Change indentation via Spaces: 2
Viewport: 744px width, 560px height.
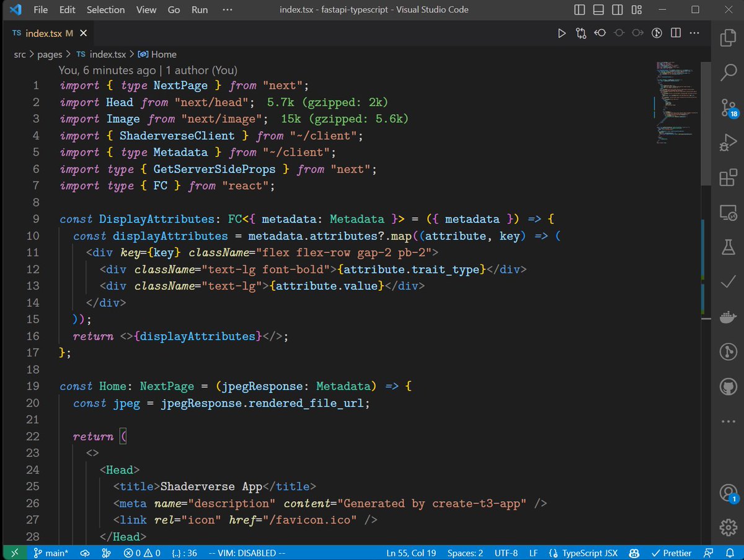tap(465, 553)
